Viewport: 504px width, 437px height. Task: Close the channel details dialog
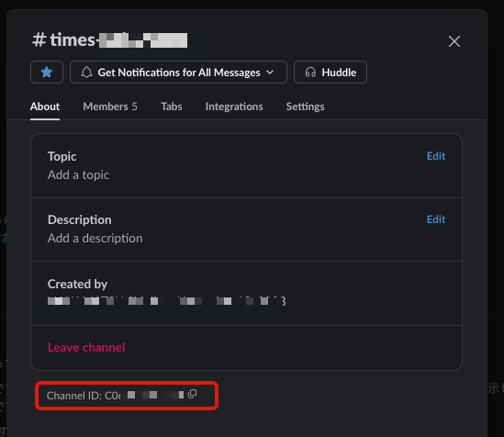[x=454, y=41]
